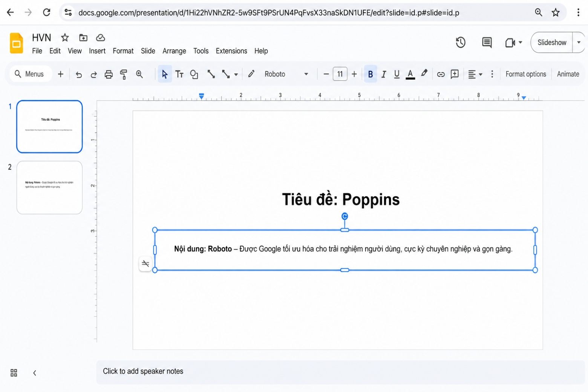Open site information icon in address bar

(x=68, y=12)
